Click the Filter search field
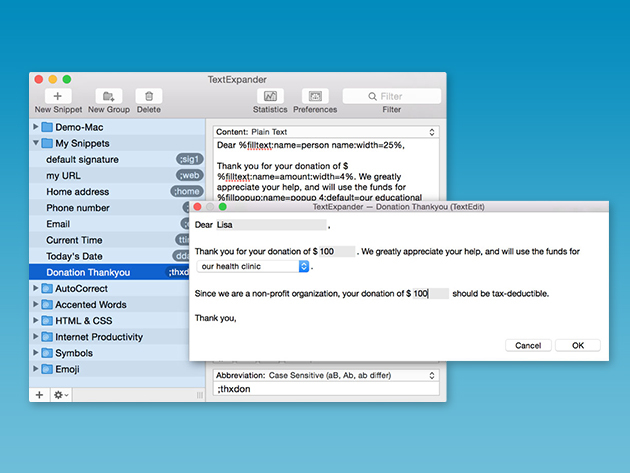Image resolution: width=630 pixels, height=473 pixels. (x=391, y=96)
